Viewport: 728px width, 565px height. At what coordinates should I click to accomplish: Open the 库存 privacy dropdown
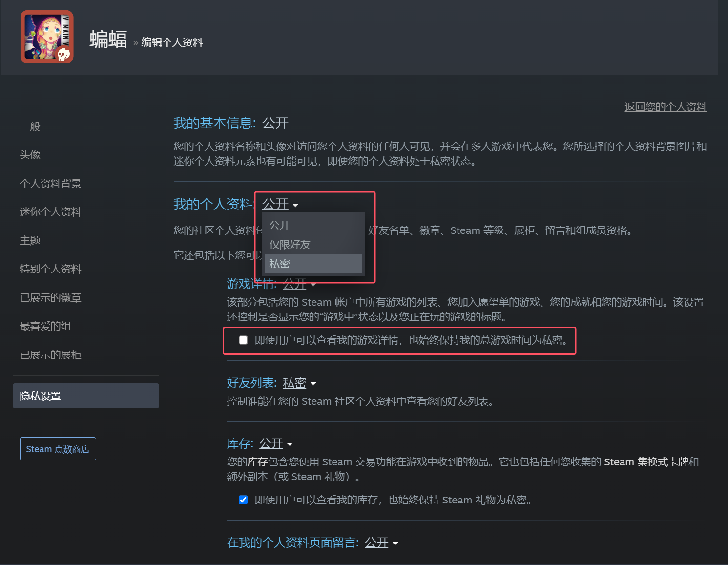tap(276, 443)
